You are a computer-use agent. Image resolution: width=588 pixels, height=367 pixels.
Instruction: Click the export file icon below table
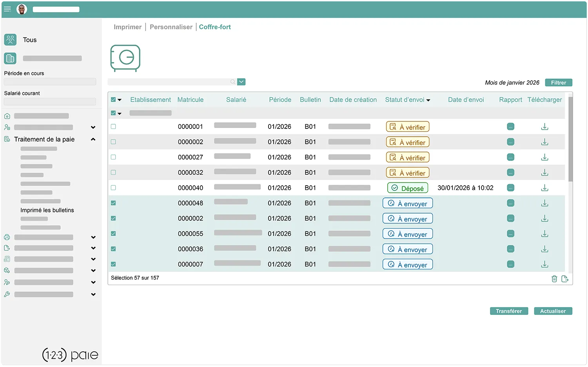click(x=565, y=278)
